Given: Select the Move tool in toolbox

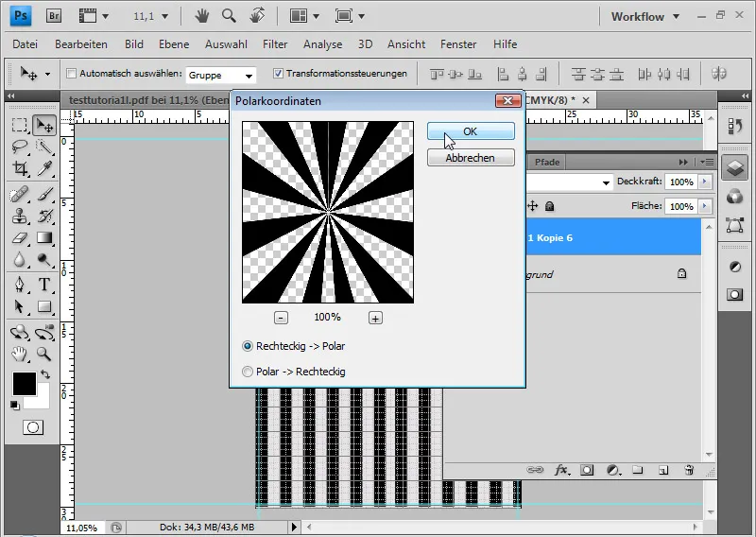Looking at the screenshot, I should [x=44, y=126].
